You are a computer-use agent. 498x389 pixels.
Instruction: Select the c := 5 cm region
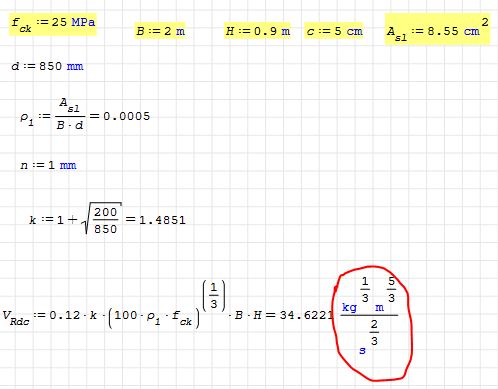[x=334, y=31]
